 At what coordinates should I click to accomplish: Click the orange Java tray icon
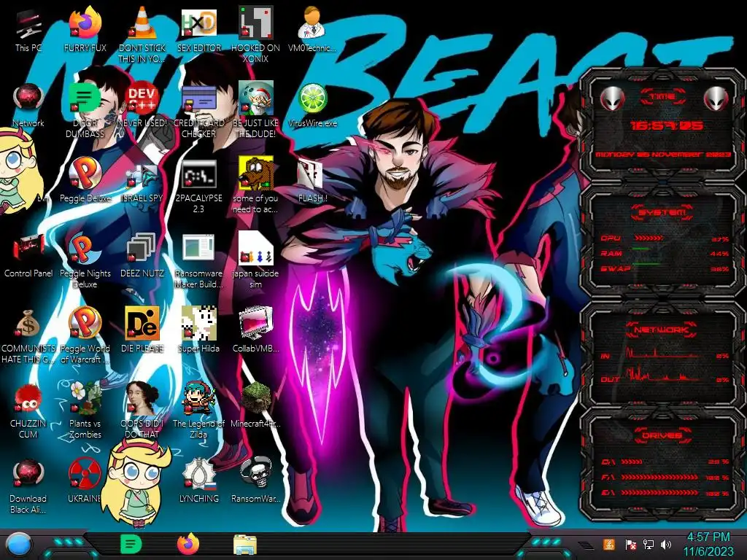click(608, 544)
